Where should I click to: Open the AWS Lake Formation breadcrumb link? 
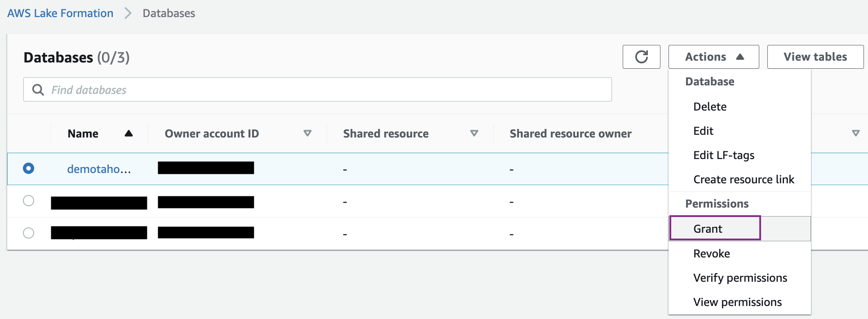(x=60, y=13)
